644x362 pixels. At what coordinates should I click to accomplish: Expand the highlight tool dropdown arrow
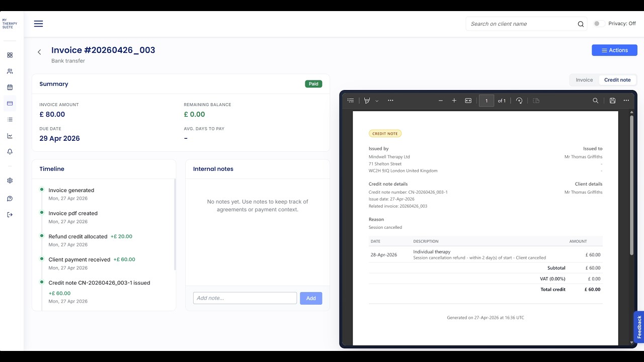click(x=377, y=101)
